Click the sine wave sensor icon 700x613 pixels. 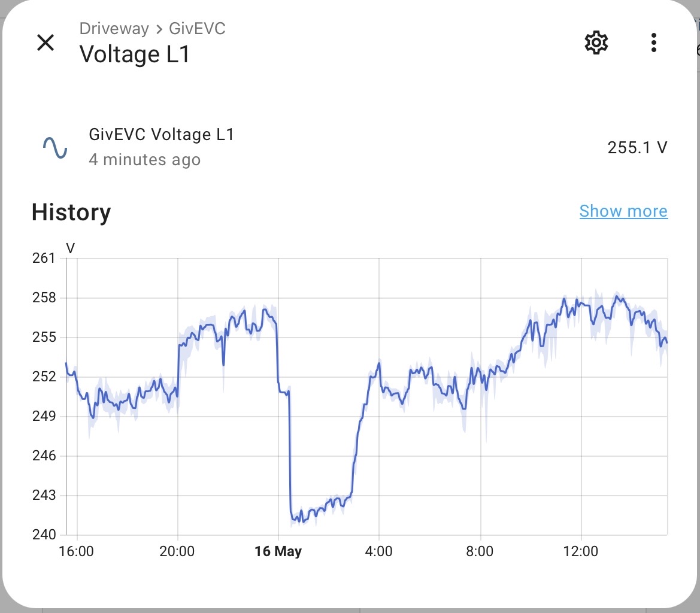(55, 148)
